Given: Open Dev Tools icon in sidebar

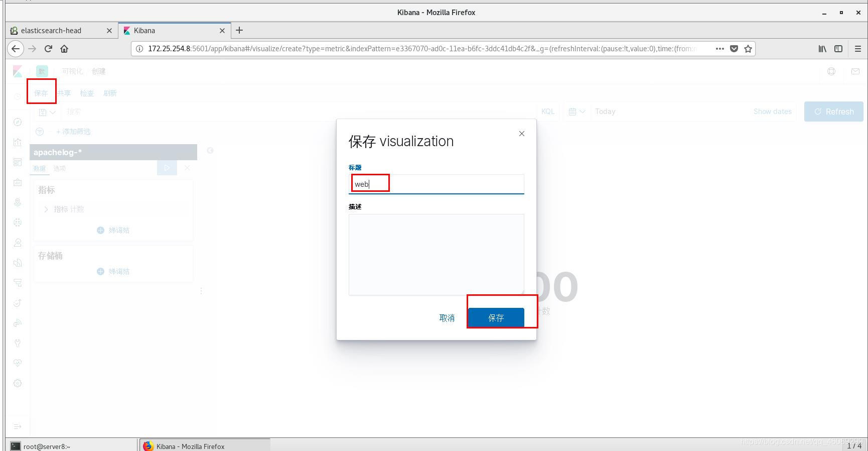Looking at the screenshot, I should (x=18, y=343).
